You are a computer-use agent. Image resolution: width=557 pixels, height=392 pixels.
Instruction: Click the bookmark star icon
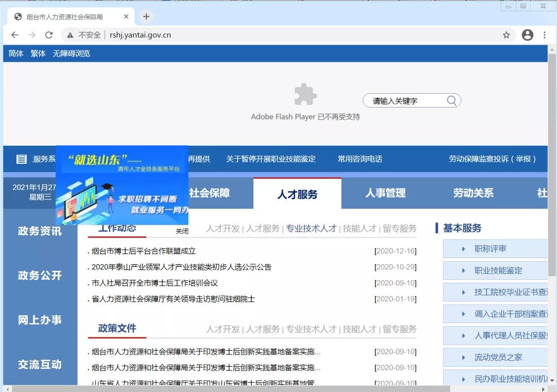click(506, 35)
